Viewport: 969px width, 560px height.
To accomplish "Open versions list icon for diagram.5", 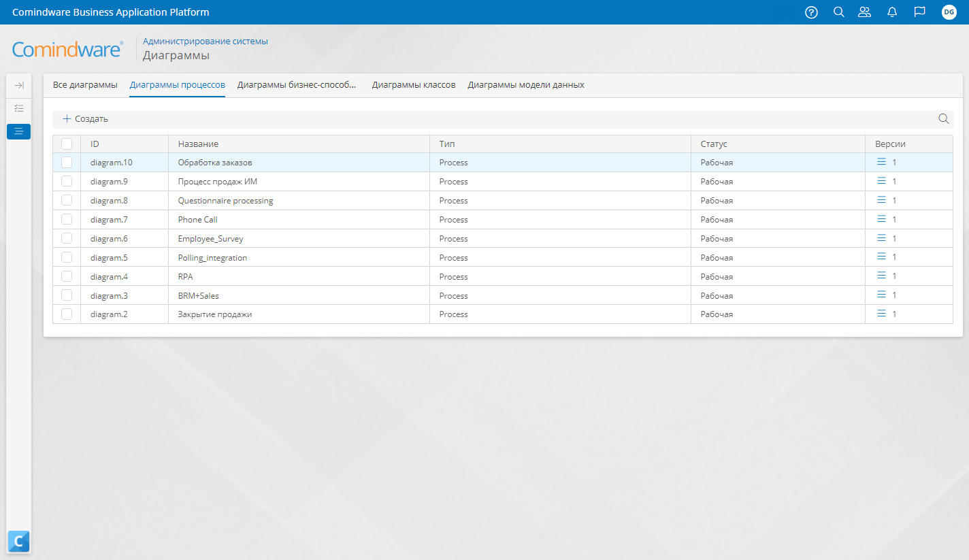I will coord(881,257).
